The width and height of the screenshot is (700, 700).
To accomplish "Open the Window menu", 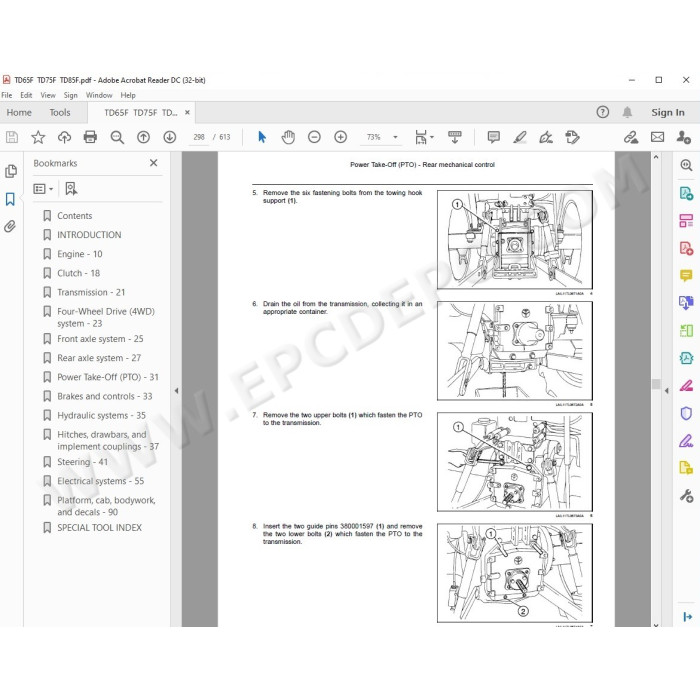I will click(99, 95).
